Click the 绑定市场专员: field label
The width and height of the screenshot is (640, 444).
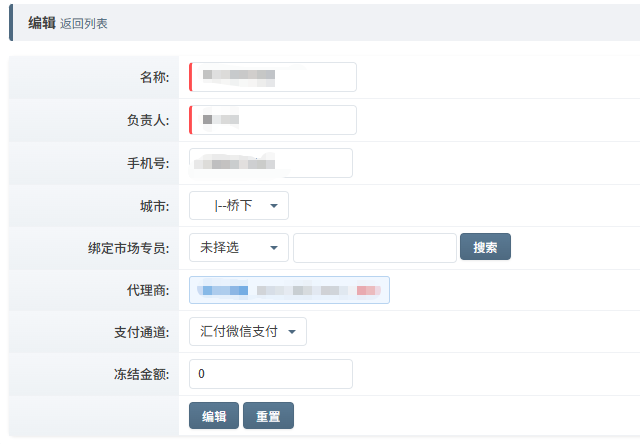coord(129,248)
